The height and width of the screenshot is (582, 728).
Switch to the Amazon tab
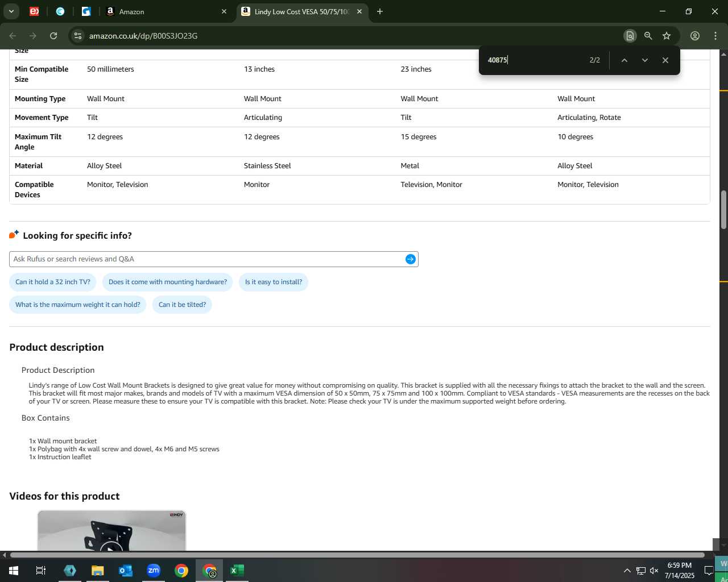165,11
